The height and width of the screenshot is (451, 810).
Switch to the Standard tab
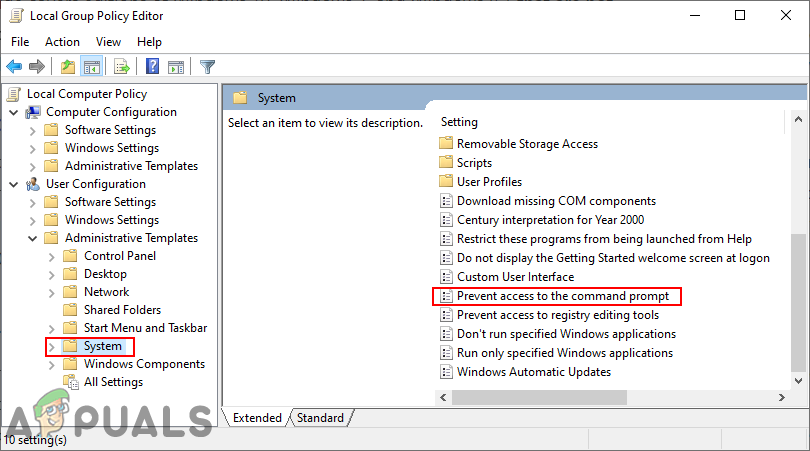320,418
